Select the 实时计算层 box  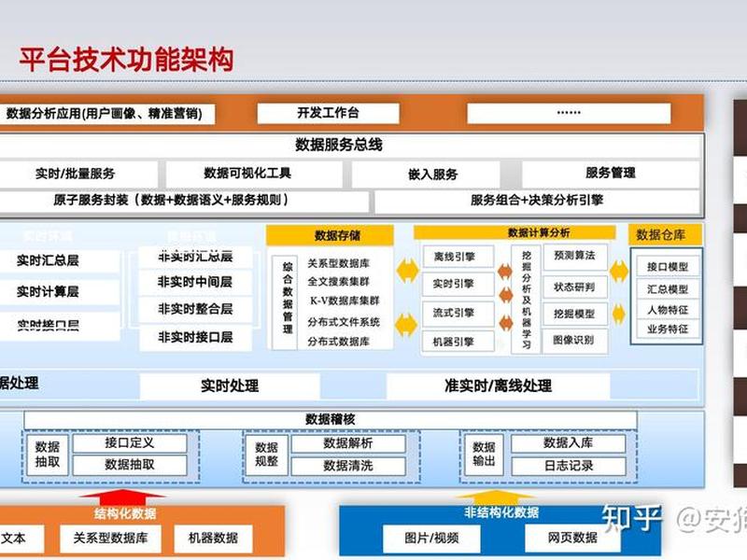tap(58, 292)
